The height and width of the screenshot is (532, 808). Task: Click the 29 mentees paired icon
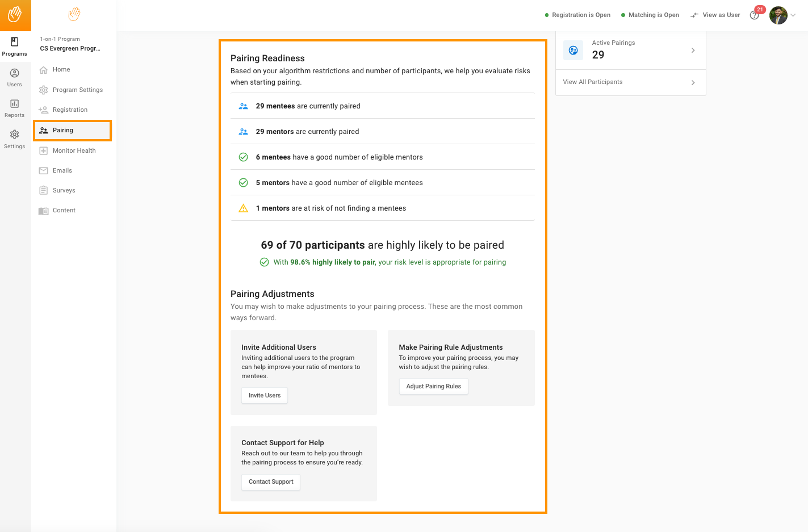pyautogui.click(x=244, y=106)
